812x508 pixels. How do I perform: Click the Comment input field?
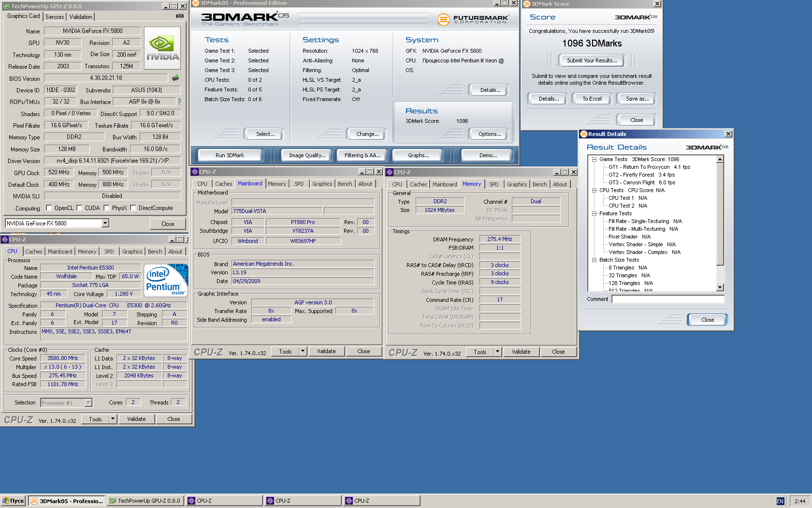coord(668,299)
